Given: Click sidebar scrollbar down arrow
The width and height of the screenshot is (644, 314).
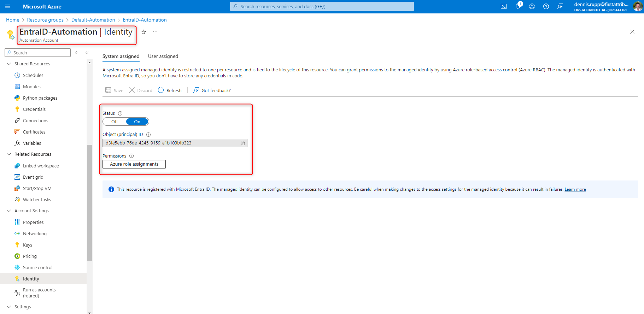Looking at the screenshot, I should (x=89, y=312).
